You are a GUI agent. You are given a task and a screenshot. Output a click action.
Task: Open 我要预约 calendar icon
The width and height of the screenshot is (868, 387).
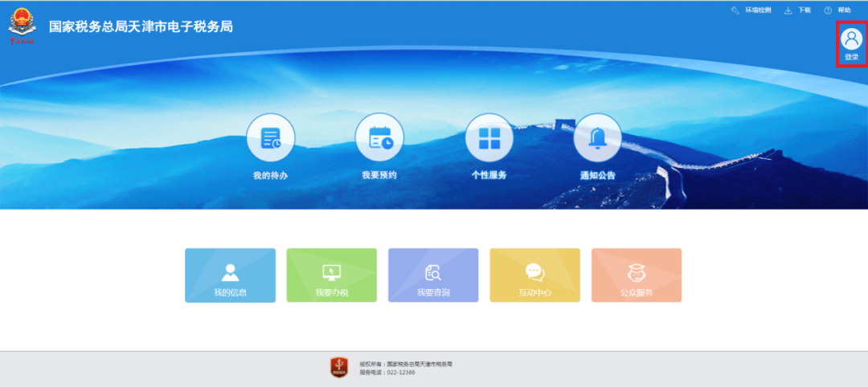379,138
